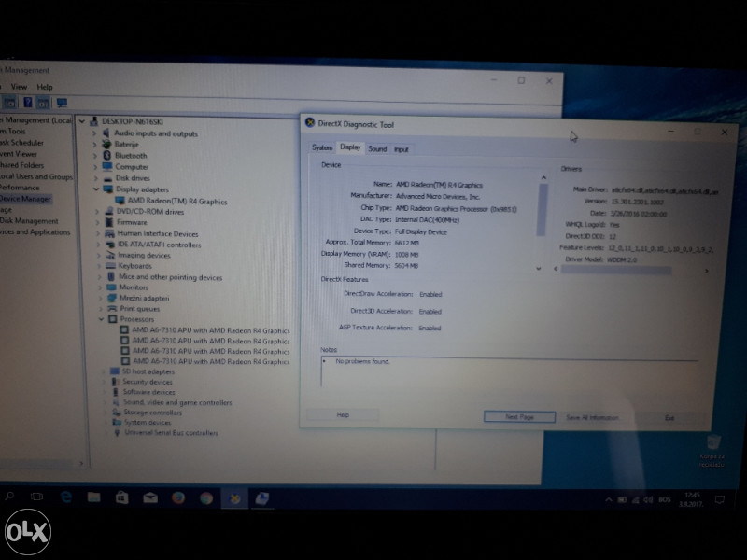
Task: Click the DirectX Diagnostic Tool title icon
Action: tap(310, 123)
